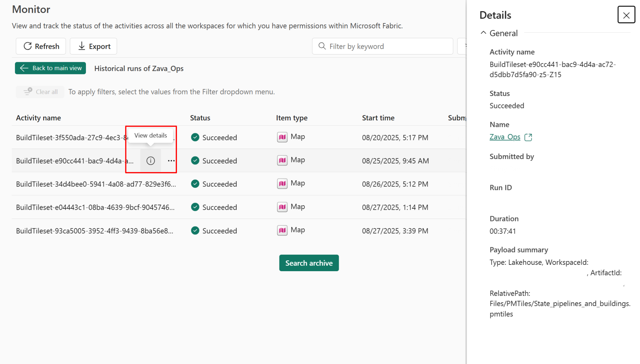The image size is (640, 364).
Task: Click the Succeeded icon in the 1:14 PM row
Action: (195, 207)
